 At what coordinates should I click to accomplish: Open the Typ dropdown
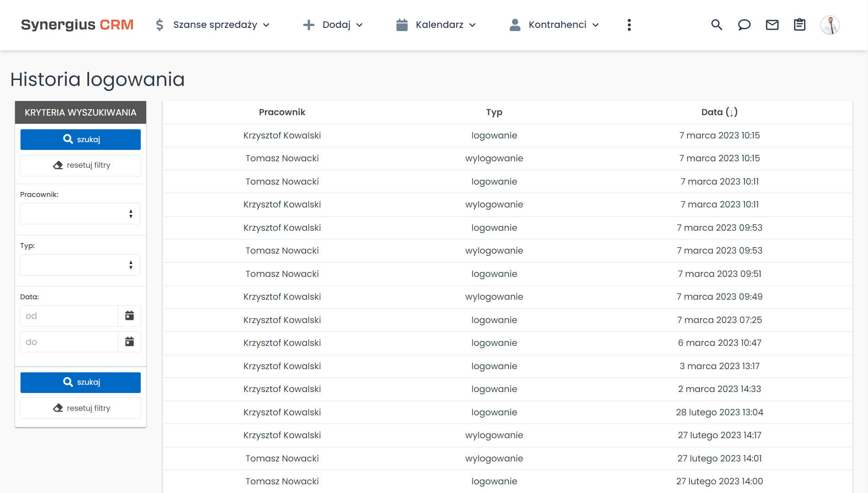click(80, 265)
